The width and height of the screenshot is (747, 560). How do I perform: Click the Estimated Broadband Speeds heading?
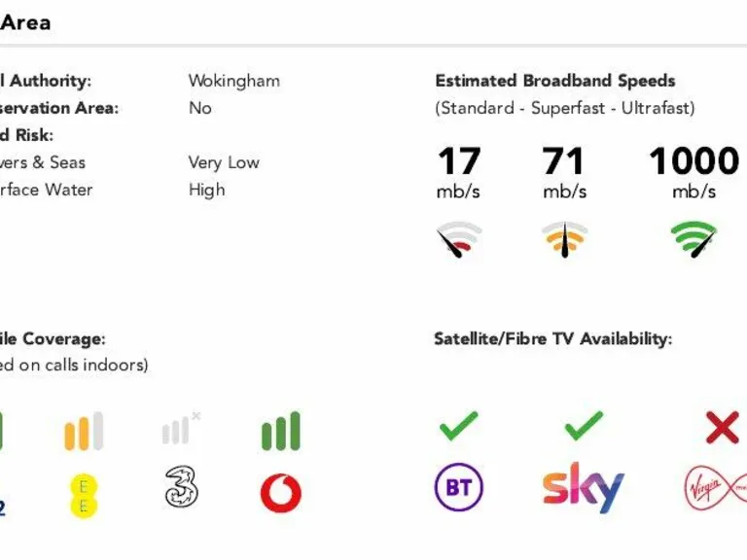point(554,81)
